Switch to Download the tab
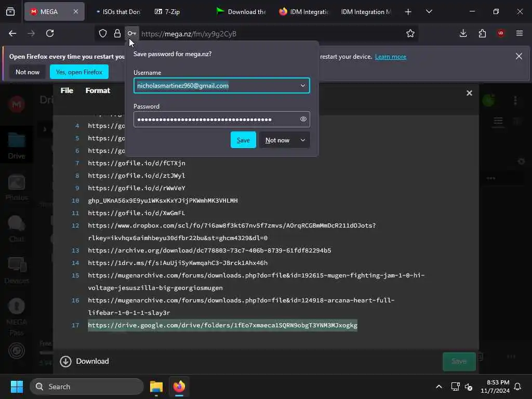This screenshot has height=399, width=532. pyautogui.click(x=241, y=12)
